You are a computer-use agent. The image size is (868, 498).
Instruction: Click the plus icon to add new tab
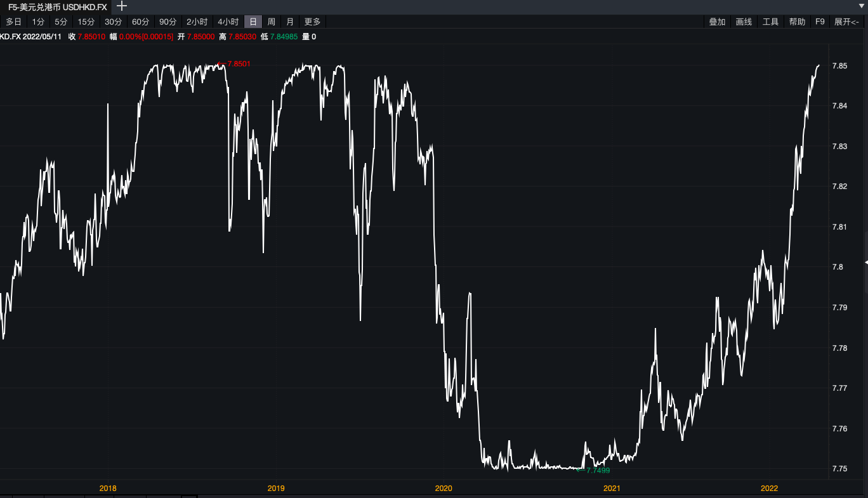(x=122, y=6)
